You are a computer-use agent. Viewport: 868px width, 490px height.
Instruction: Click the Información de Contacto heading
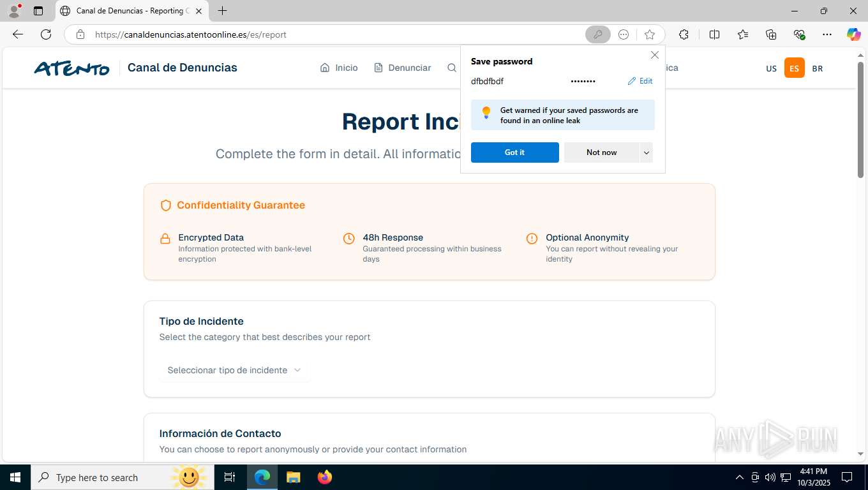click(220, 433)
